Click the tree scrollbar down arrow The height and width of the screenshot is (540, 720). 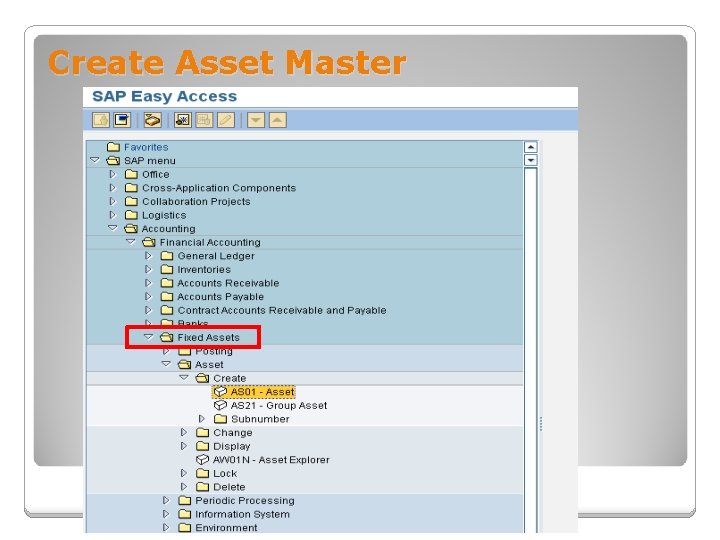[530, 160]
